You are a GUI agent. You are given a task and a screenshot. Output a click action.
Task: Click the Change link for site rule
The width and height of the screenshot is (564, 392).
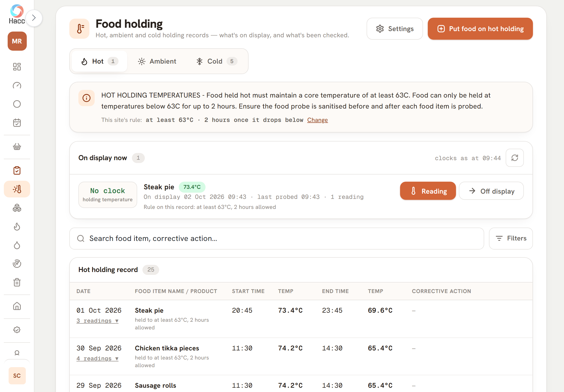point(317,120)
